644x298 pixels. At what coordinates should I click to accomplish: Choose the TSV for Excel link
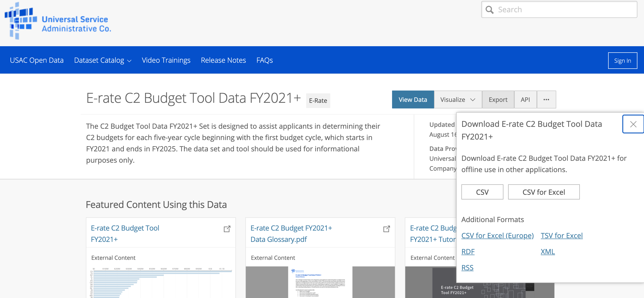pyautogui.click(x=561, y=236)
